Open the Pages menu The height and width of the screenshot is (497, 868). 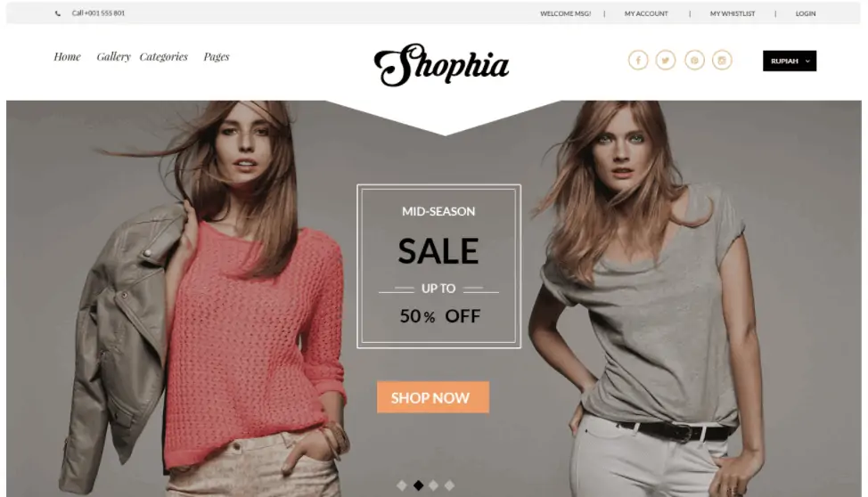tap(216, 56)
